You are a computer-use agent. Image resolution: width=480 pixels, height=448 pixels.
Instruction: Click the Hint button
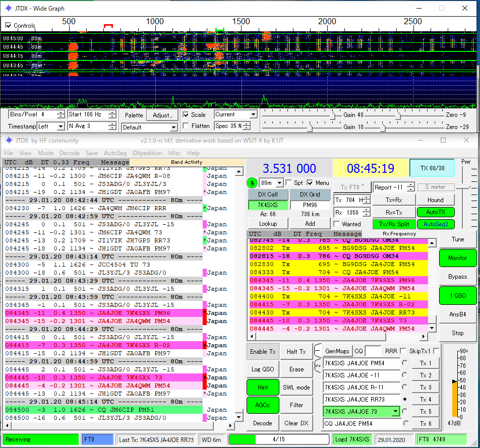pos(262,387)
